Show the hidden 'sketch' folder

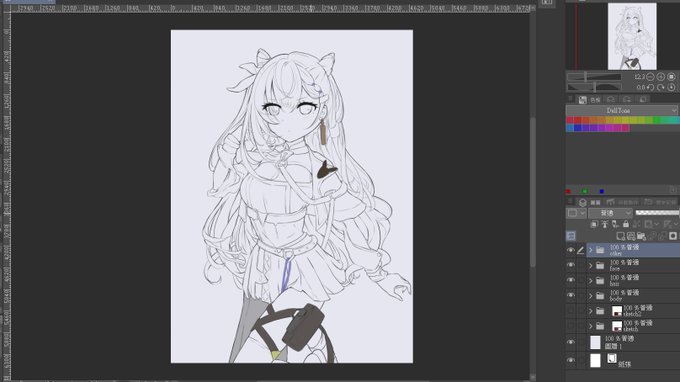pos(571,326)
